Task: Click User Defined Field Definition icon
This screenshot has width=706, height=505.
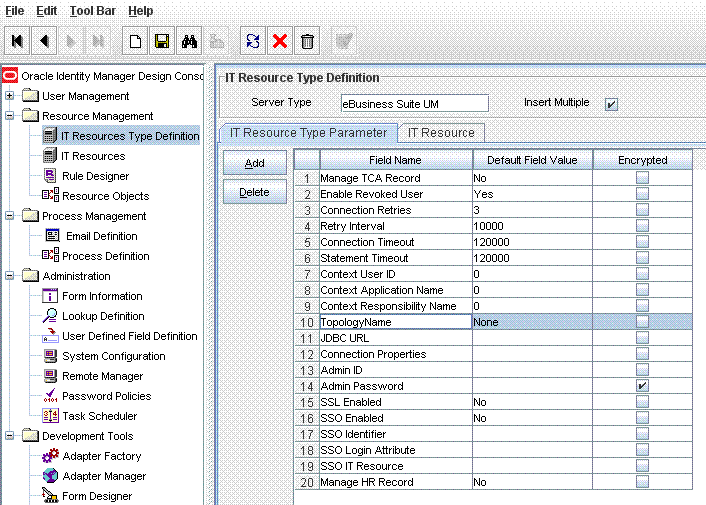Action: point(50,335)
